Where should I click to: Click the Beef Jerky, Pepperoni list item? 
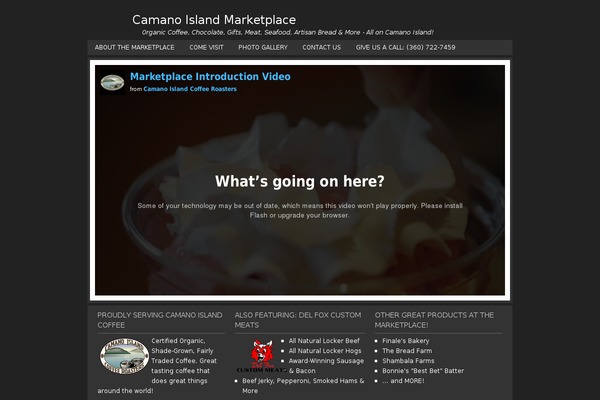pos(303,386)
